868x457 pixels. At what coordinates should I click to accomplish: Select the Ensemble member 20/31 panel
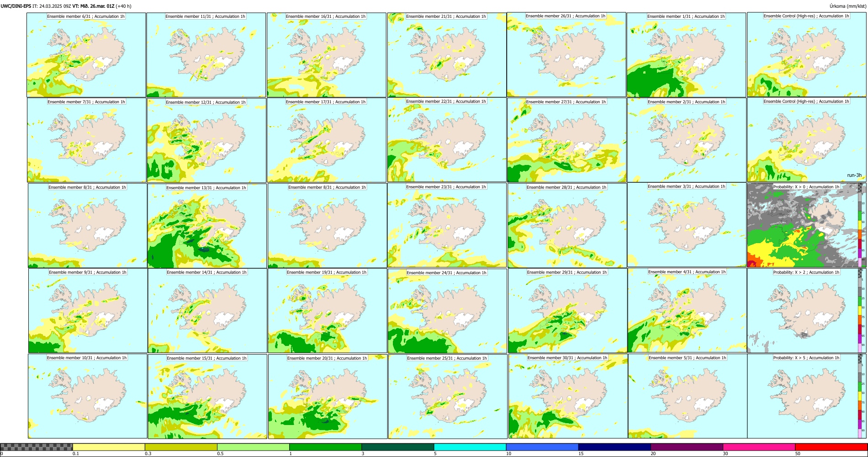328,397
